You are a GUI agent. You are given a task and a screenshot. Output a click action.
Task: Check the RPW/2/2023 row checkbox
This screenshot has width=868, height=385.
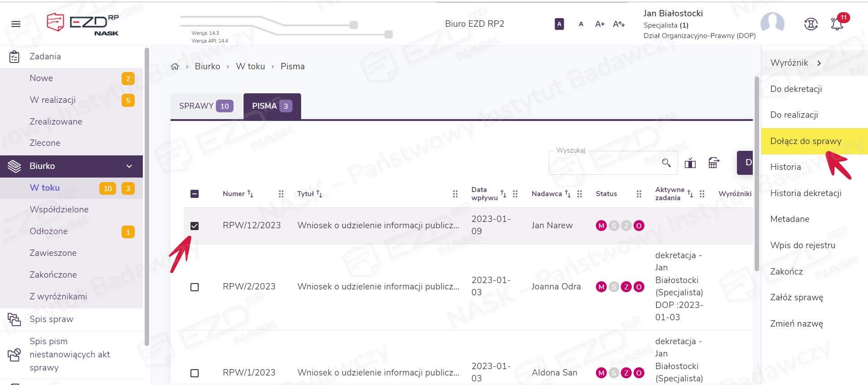195,287
